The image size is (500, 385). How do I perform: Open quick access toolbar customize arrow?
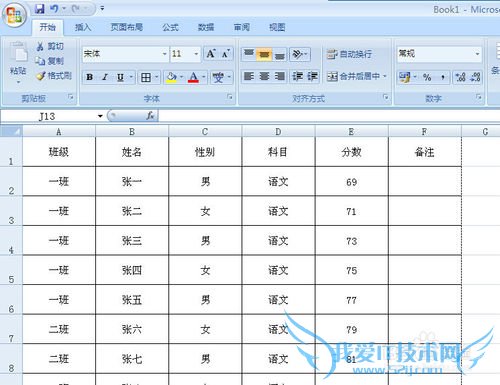[x=102, y=8]
